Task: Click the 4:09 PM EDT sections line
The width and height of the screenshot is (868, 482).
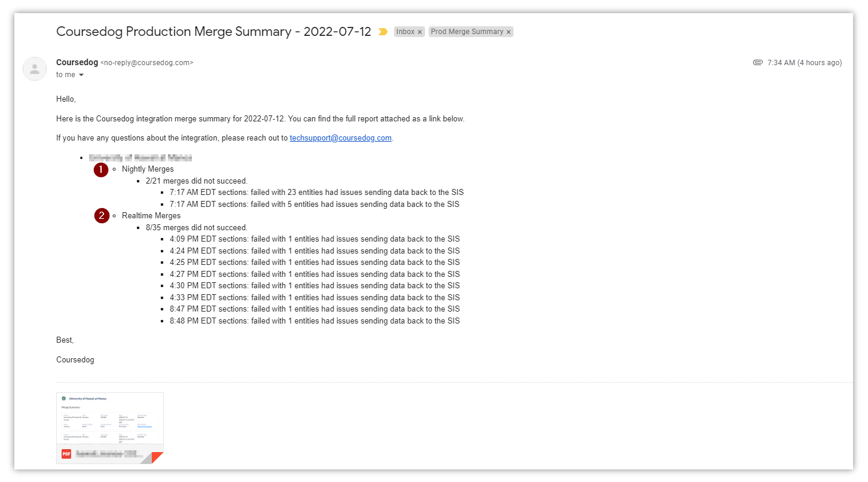Action: 315,239
